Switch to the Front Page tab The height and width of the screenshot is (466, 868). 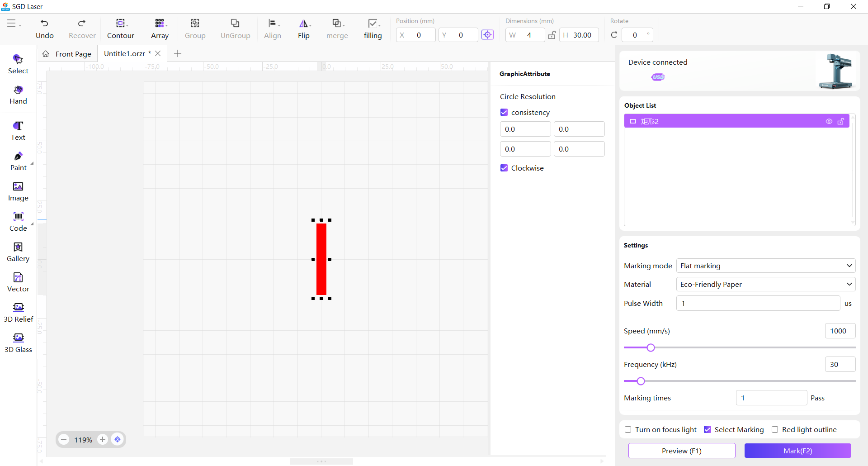pos(67,54)
